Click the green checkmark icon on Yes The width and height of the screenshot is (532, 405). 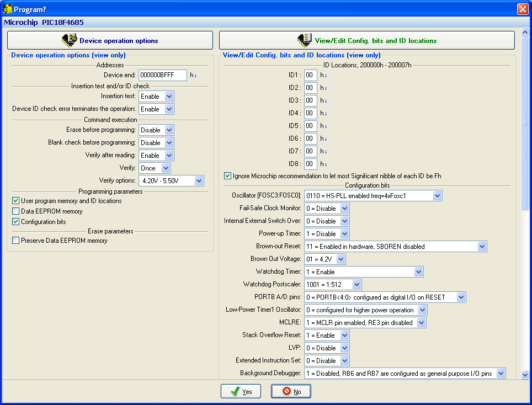235,391
